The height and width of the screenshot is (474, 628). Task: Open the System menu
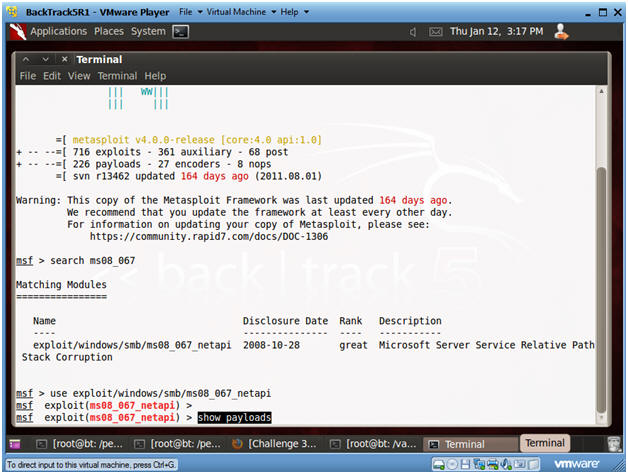click(148, 31)
